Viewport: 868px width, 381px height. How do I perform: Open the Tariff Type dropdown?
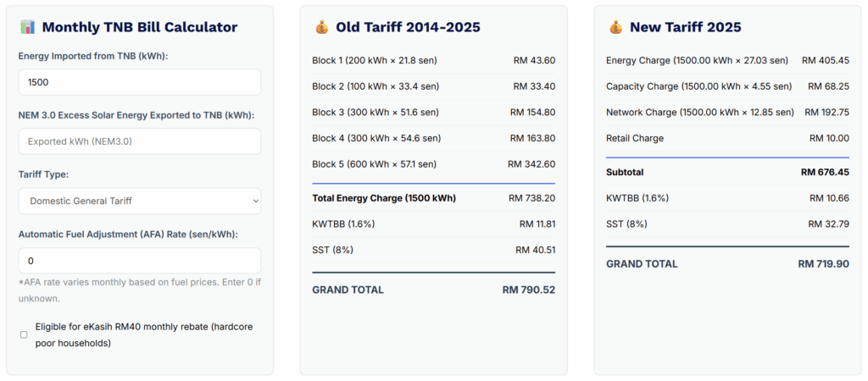click(x=140, y=201)
